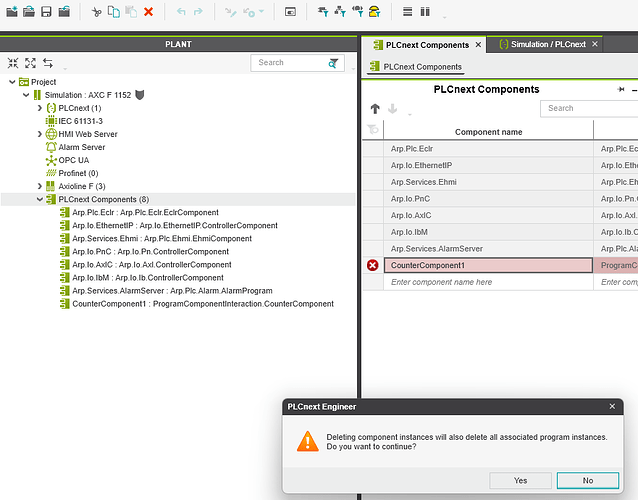The height and width of the screenshot is (500, 638).
Task: Select Arp.Plc.Eclr : Arp.Plc.Eclr.EclrComponent tree item
Action: (145, 212)
